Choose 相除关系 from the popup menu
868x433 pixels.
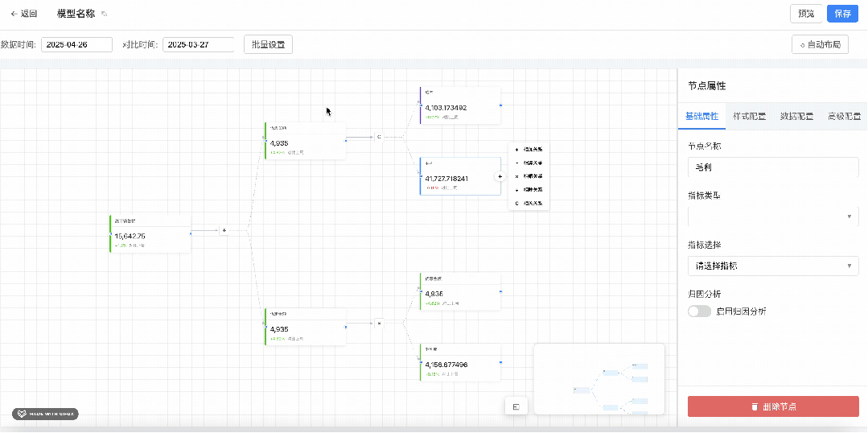(x=529, y=190)
